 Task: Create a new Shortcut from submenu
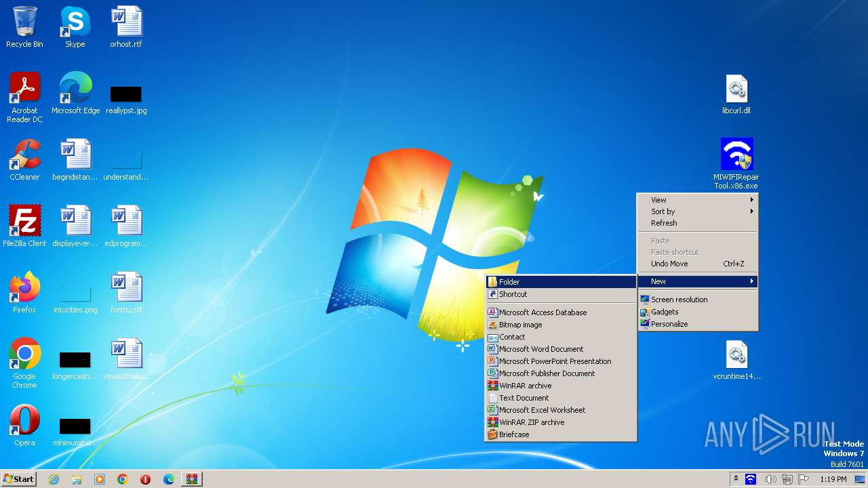tap(561, 294)
